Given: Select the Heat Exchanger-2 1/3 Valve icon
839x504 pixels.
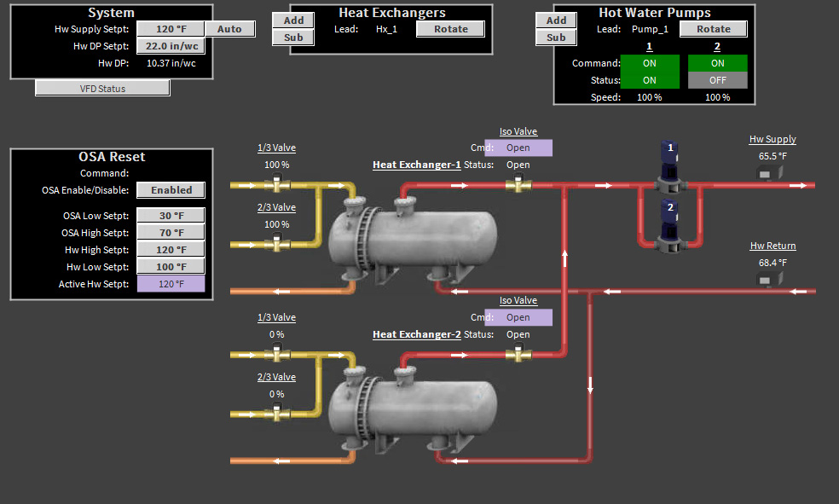Looking at the screenshot, I should pos(276,353).
